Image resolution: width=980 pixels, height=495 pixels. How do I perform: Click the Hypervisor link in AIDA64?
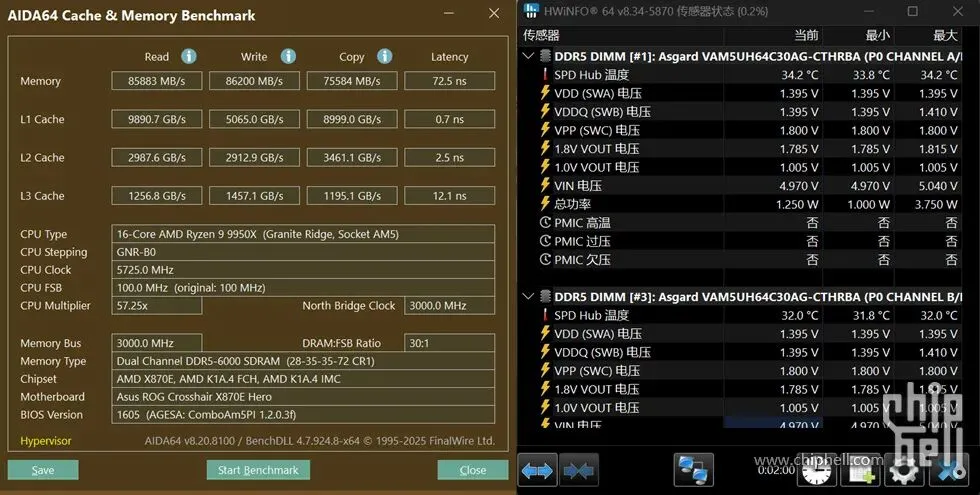46,441
